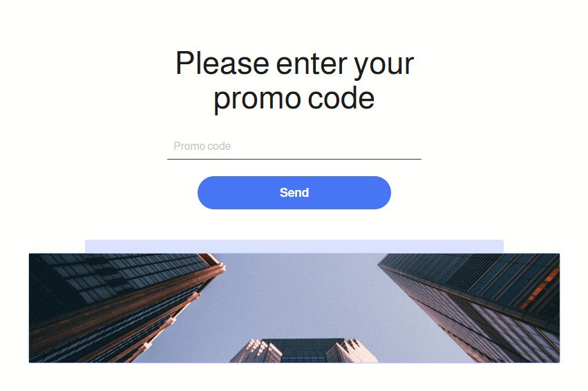Viewport: 588px width, 391px height.
Task: Click the "Please enter your" heading line
Action: [294, 64]
